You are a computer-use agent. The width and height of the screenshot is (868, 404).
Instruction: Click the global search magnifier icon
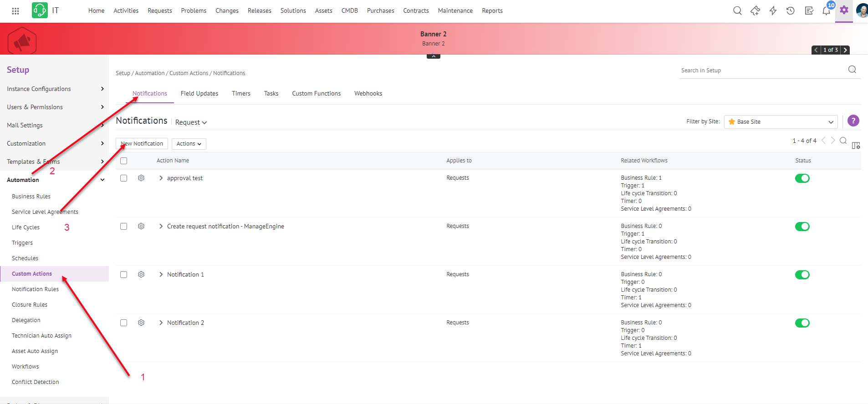[x=737, y=11]
